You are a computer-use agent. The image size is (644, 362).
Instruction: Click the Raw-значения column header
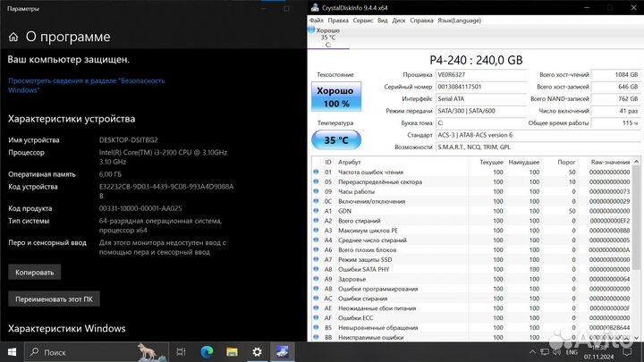pyautogui.click(x=610, y=162)
